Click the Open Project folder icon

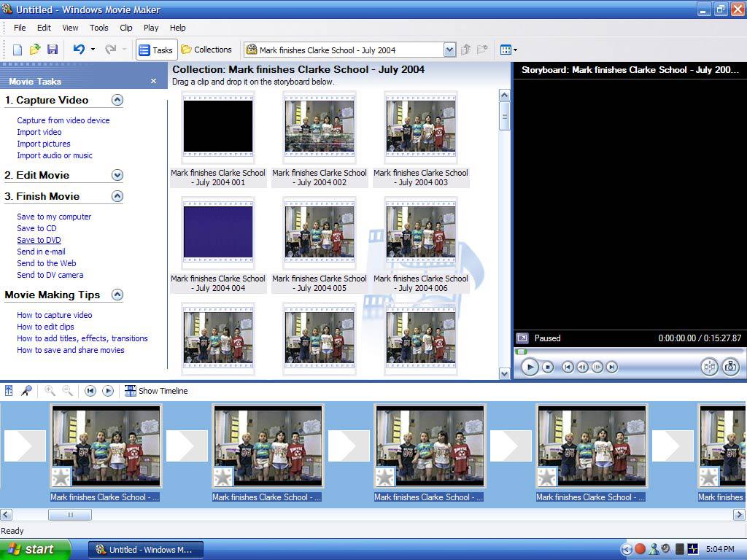(35, 50)
